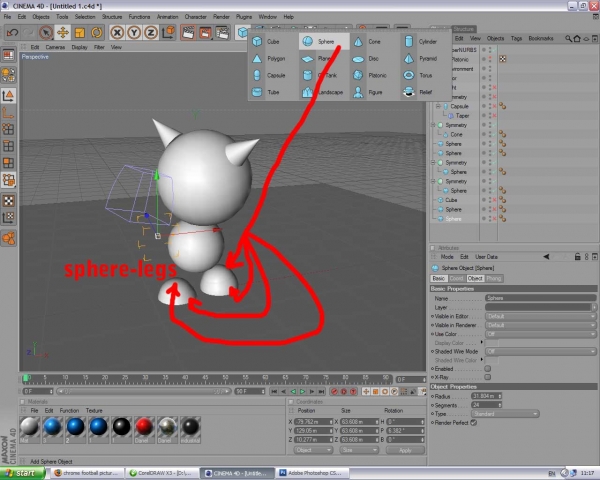Open the object manager Tags menu
Viewport: 600px width, 480px height.
516,38
